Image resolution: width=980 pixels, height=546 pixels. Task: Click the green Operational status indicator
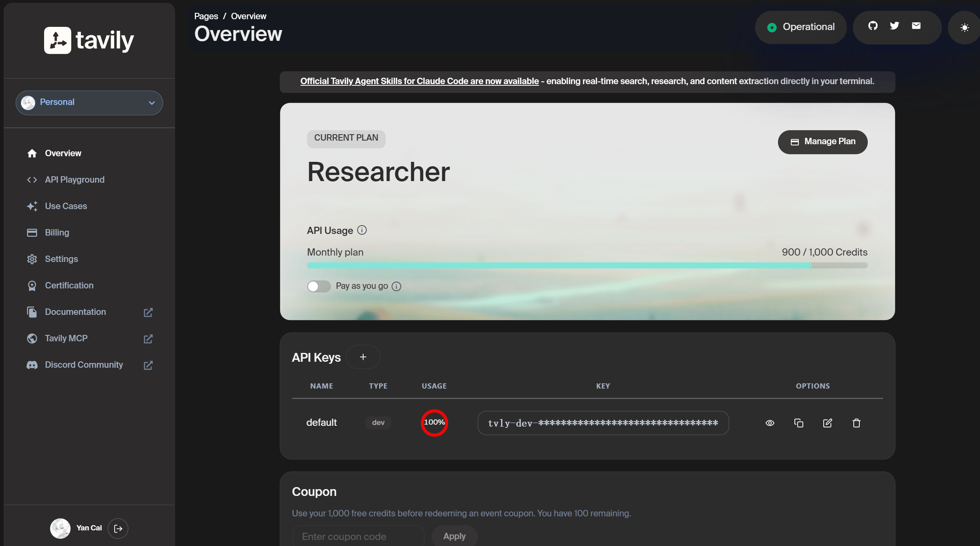[x=772, y=27]
